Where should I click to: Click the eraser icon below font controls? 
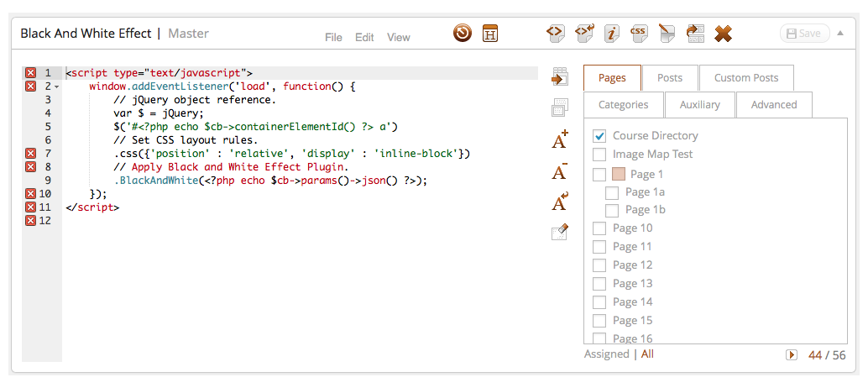(560, 232)
